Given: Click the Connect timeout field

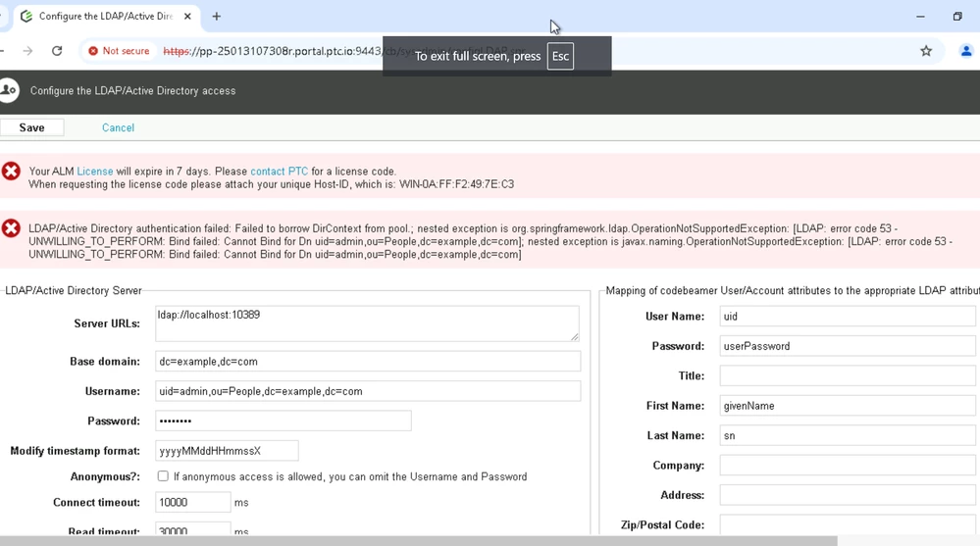Looking at the screenshot, I should (193, 502).
